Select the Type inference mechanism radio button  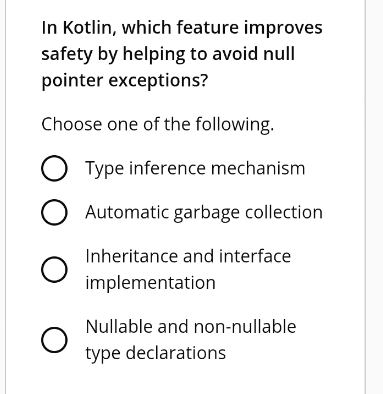point(54,168)
